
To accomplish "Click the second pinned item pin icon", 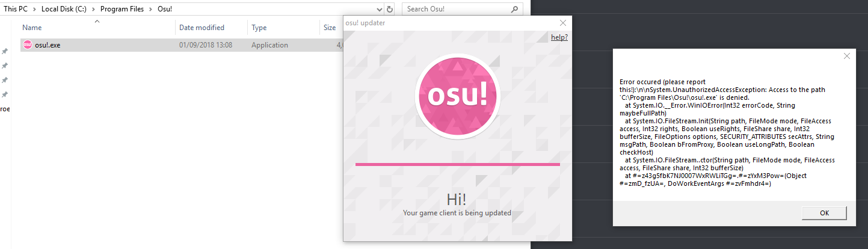I will pos(5,66).
